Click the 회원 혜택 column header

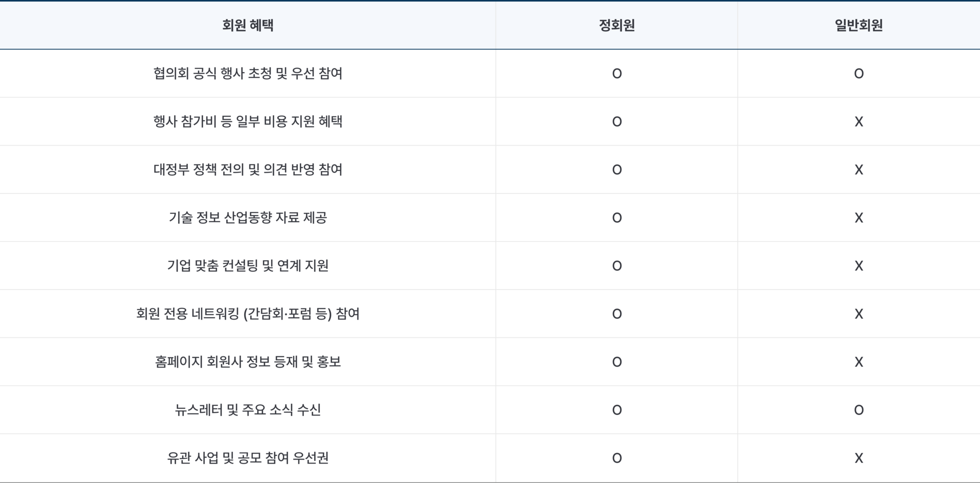[248, 26]
